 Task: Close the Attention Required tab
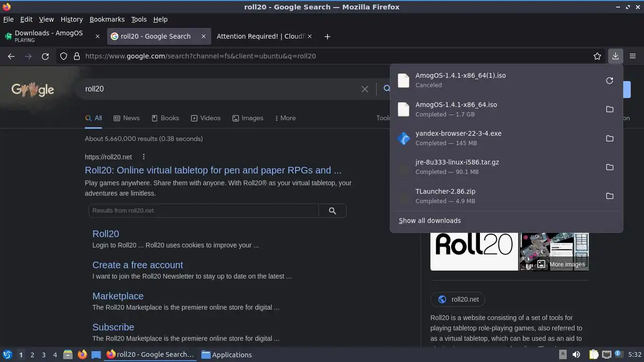pos(310,36)
